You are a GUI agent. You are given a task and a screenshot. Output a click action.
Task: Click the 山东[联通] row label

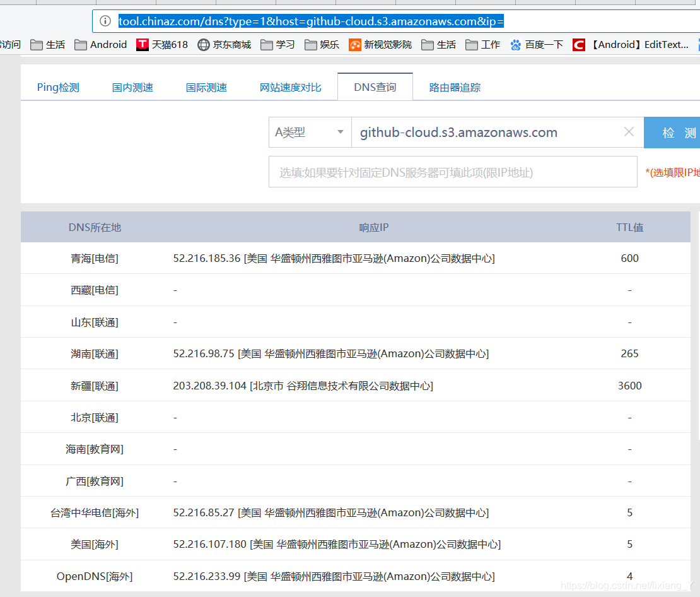point(95,322)
